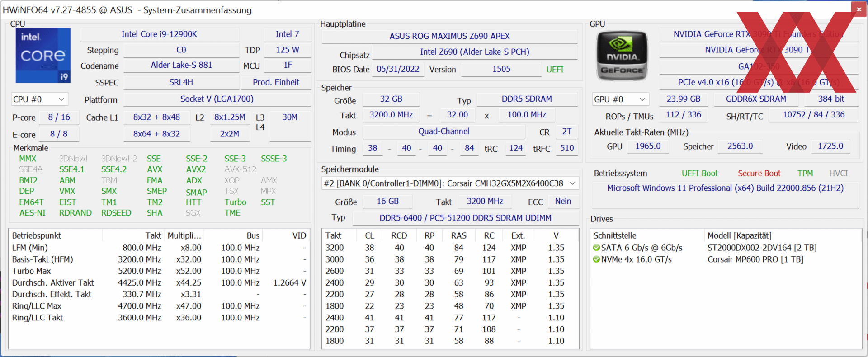
Task: Open the GPU #0 selector dropdown
Action: tap(620, 99)
